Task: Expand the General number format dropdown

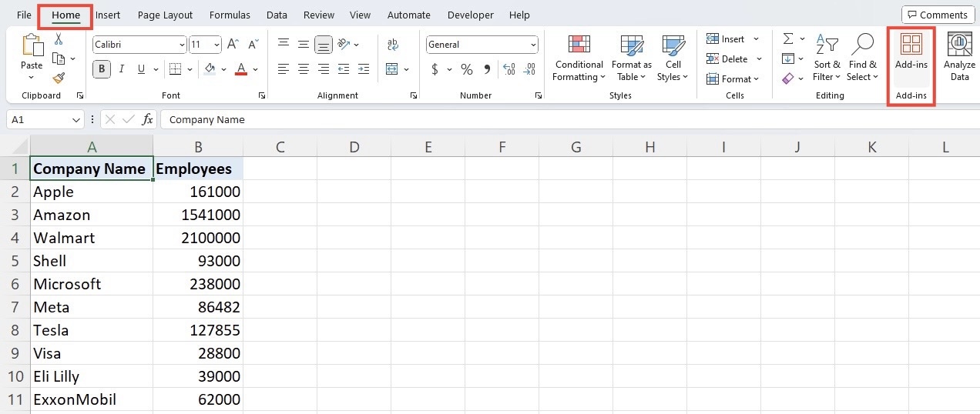Action: (533, 45)
